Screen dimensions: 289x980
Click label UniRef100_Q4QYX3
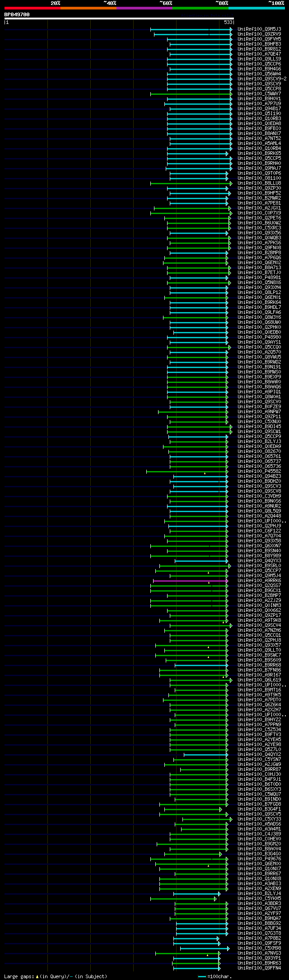(x=259, y=560)
